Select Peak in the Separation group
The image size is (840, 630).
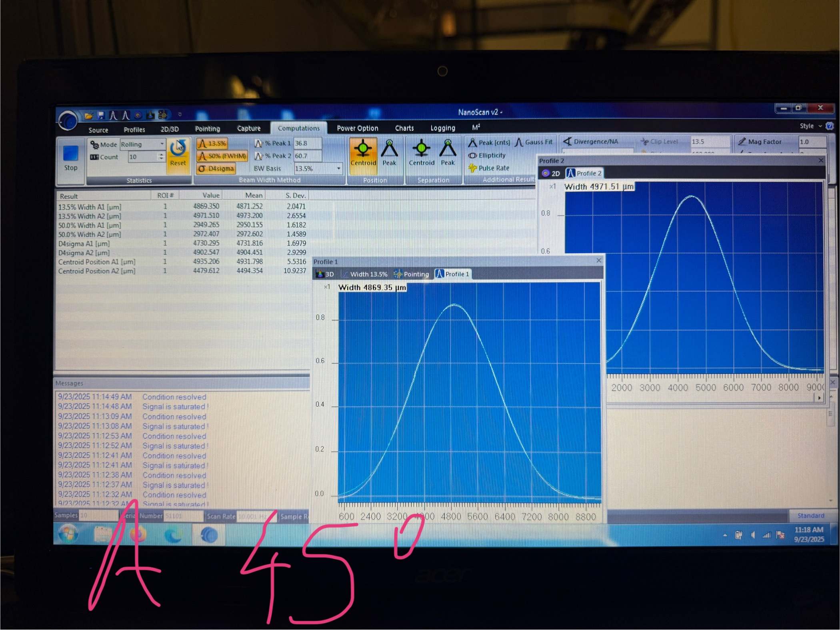coord(448,153)
